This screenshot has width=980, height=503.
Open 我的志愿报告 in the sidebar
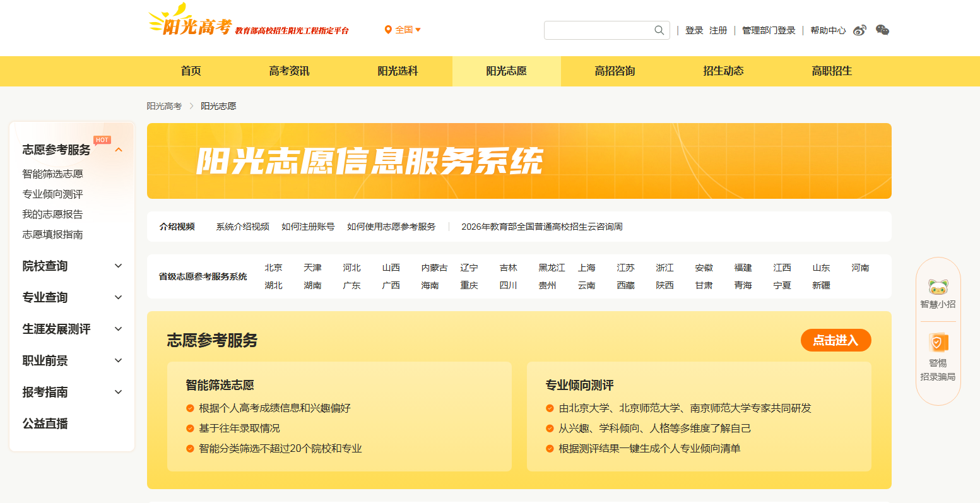pos(53,215)
